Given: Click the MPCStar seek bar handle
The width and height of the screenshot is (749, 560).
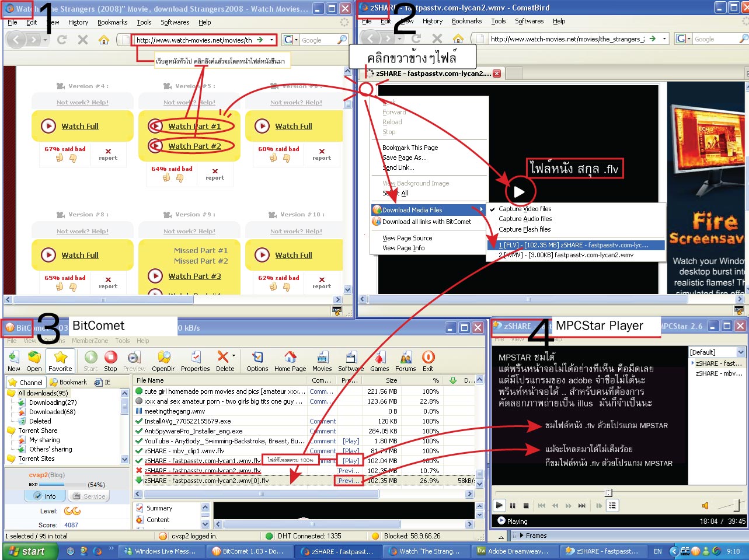Looking at the screenshot, I should [608, 493].
